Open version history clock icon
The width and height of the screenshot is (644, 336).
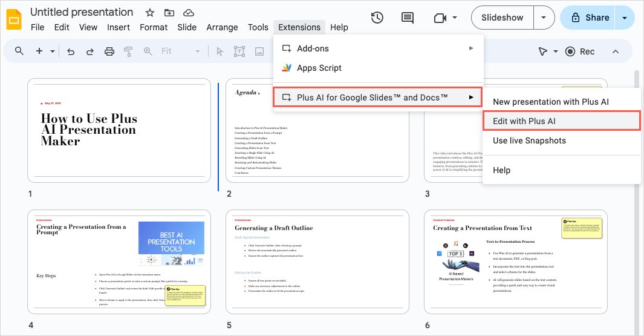[x=377, y=18]
